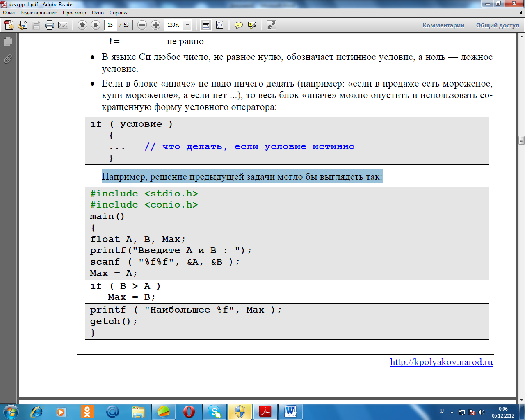This screenshot has height=420, width=525.
Task: Zoom out using the minus button
Action: point(142,25)
